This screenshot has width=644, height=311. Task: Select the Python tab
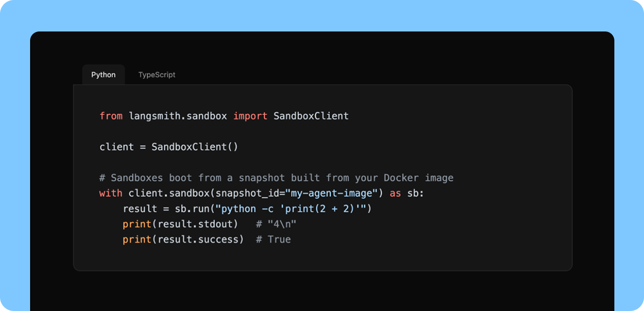103,75
